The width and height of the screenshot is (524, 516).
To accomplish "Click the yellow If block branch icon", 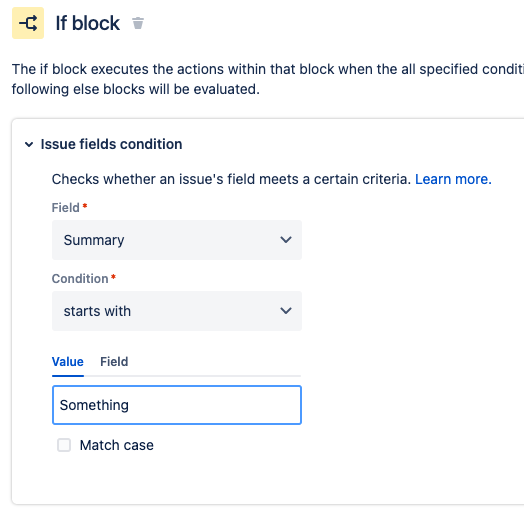I will pos(28,23).
